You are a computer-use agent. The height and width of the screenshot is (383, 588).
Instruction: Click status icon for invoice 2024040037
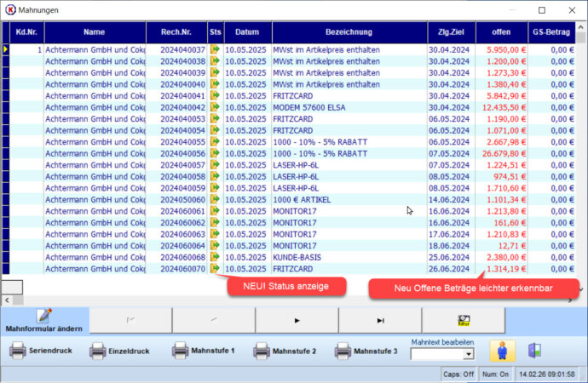tap(216, 50)
